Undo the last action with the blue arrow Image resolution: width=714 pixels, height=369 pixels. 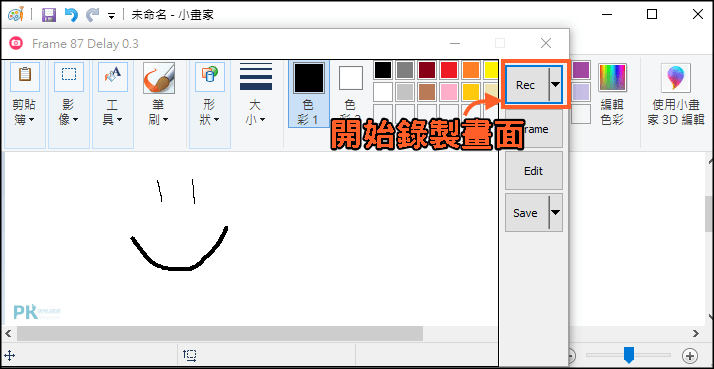point(71,15)
